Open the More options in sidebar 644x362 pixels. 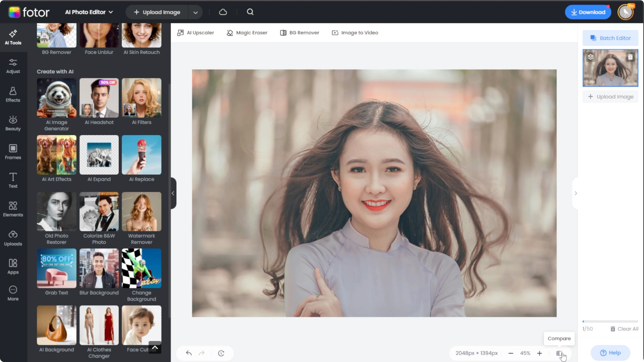[13, 294]
